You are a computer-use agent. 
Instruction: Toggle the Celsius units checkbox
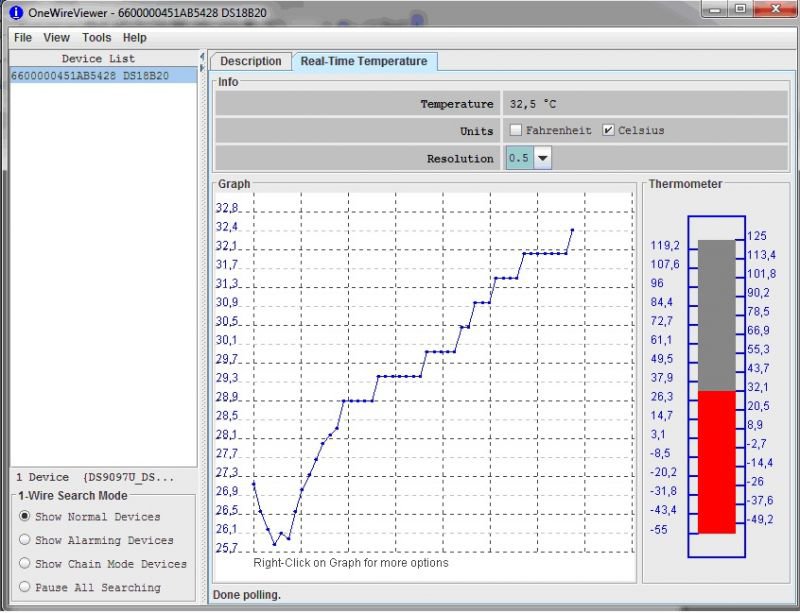click(x=608, y=131)
